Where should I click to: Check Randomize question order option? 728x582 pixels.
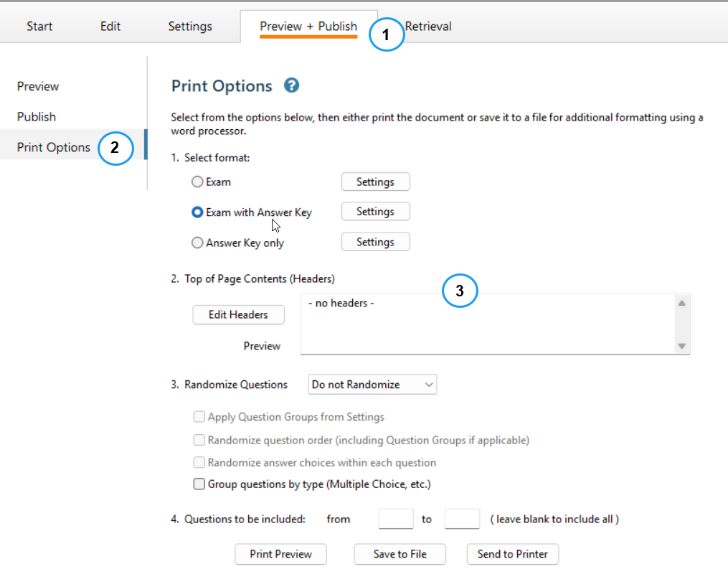tap(199, 439)
